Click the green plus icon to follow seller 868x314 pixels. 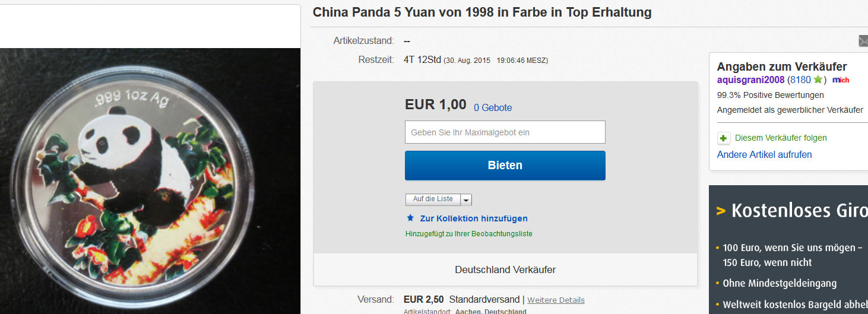pyautogui.click(x=724, y=138)
